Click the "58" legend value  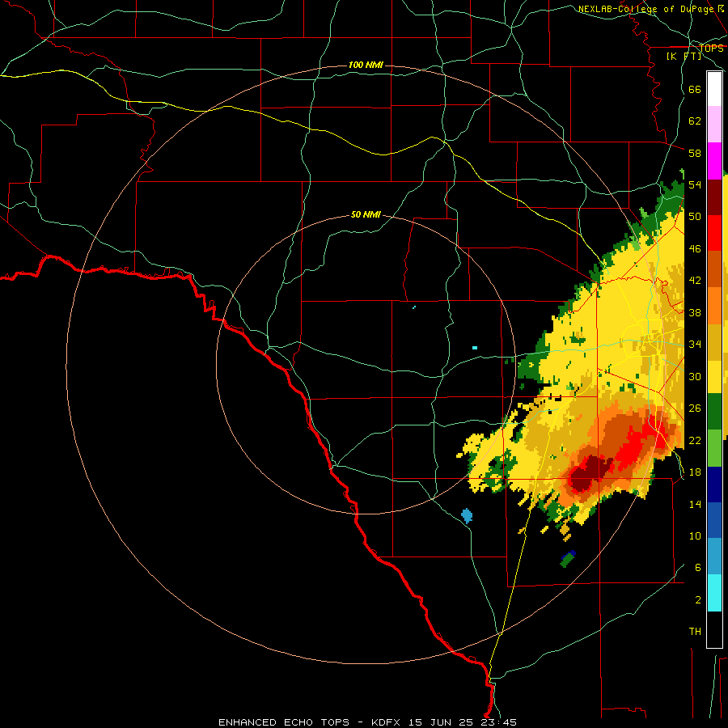(x=695, y=153)
